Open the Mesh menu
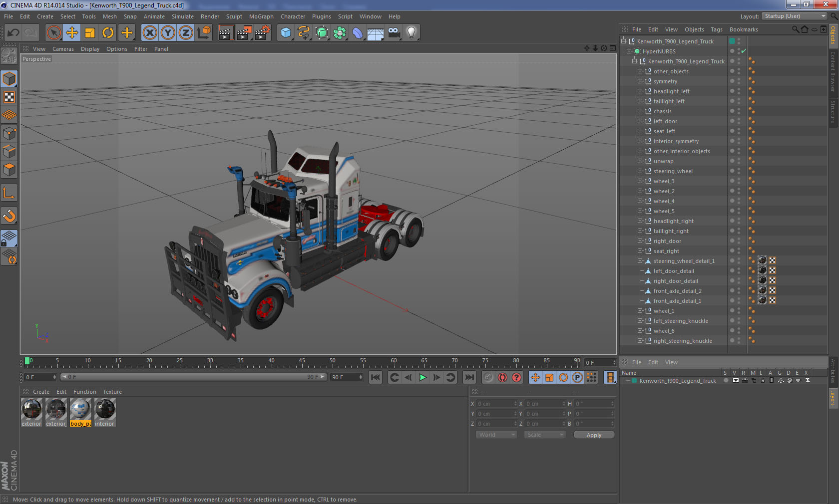 coord(109,16)
